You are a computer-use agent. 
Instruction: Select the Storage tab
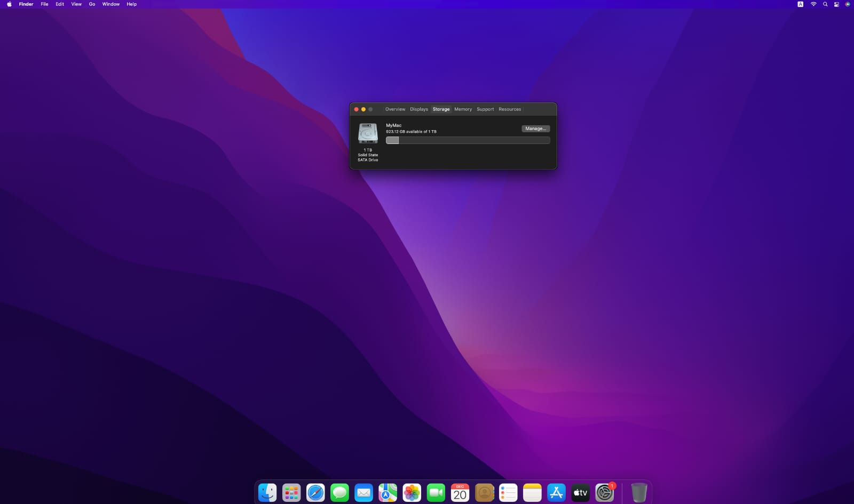point(441,109)
